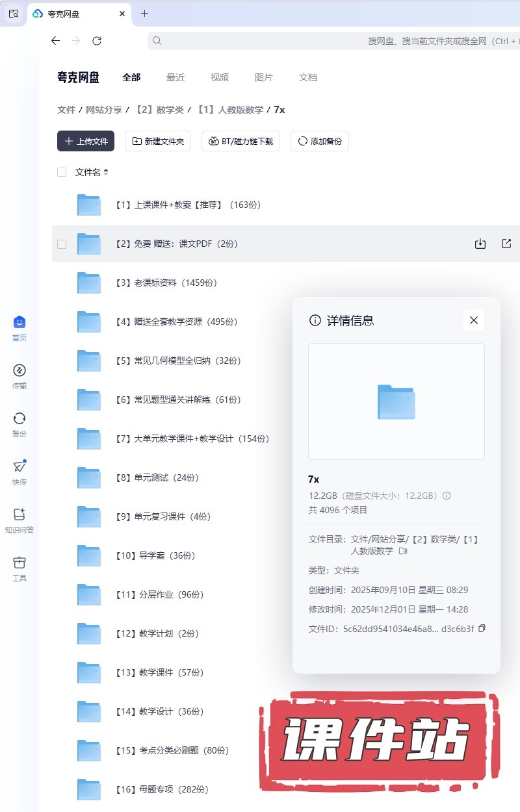The image size is (520, 812).
Task: Click info icon beside disk file size
Action: [x=447, y=496]
